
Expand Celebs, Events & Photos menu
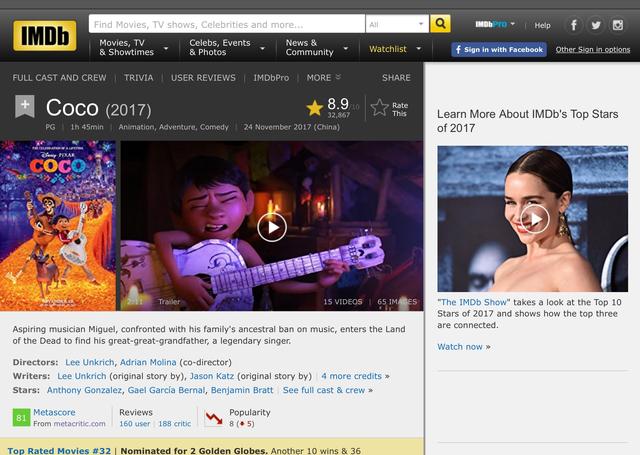[227, 48]
